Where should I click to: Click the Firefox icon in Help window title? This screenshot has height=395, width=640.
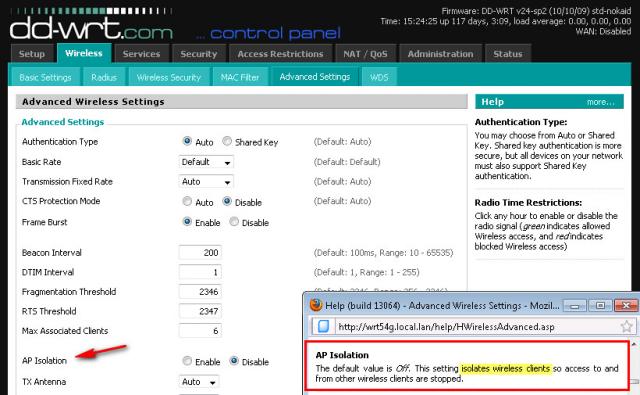tap(316, 305)
